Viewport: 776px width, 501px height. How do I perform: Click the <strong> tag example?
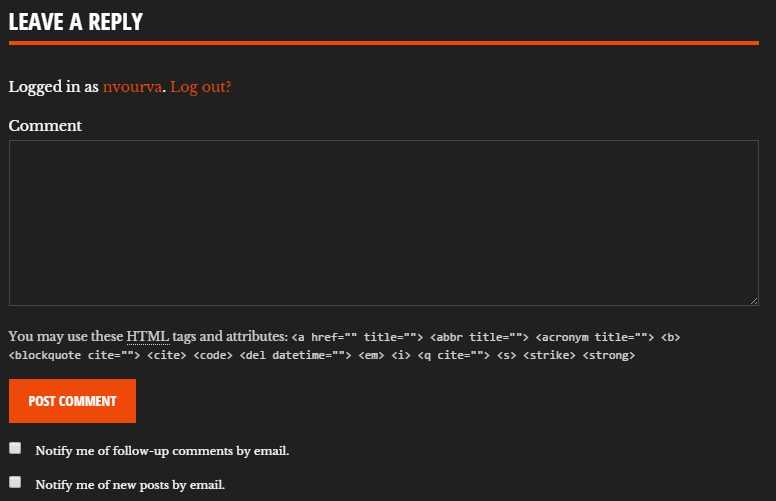(x=609, y=355)
